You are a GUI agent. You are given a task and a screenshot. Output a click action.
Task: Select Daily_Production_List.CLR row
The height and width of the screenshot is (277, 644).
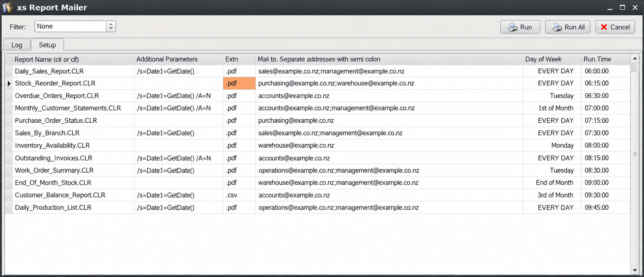(x=53, y=208)
